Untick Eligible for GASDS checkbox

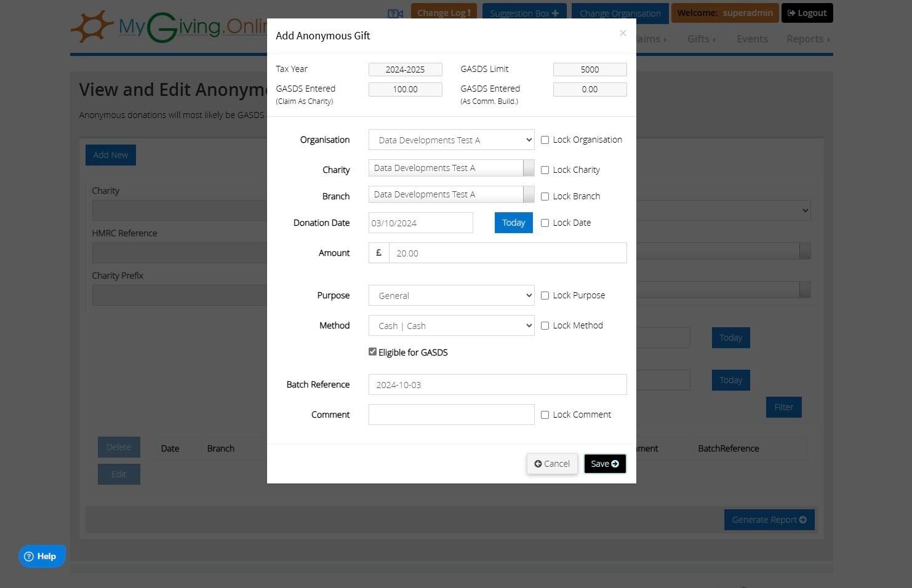pyautogui.click(x=372, y=352)
